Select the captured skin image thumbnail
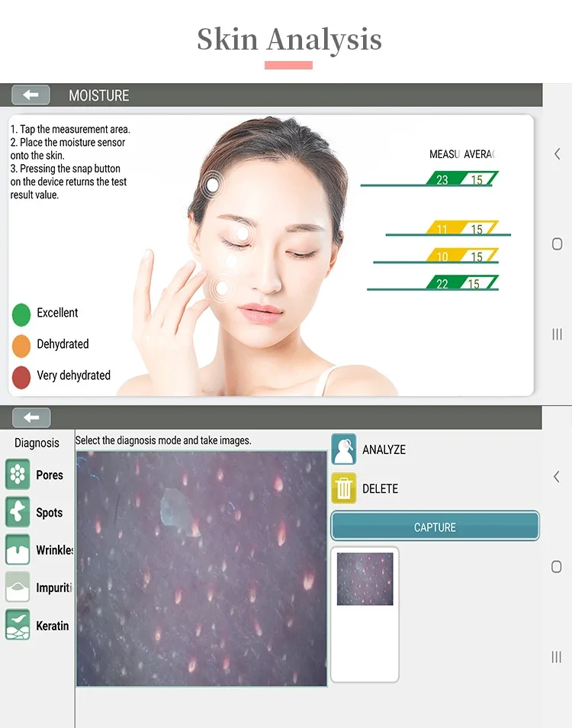Viewport: 572px width, 728px height. tap(365, 578)
